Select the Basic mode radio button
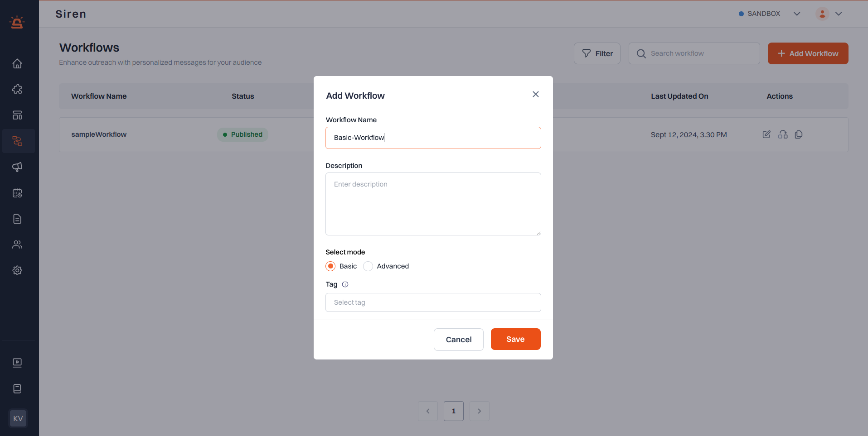868x436 pixels. [330, 266]
